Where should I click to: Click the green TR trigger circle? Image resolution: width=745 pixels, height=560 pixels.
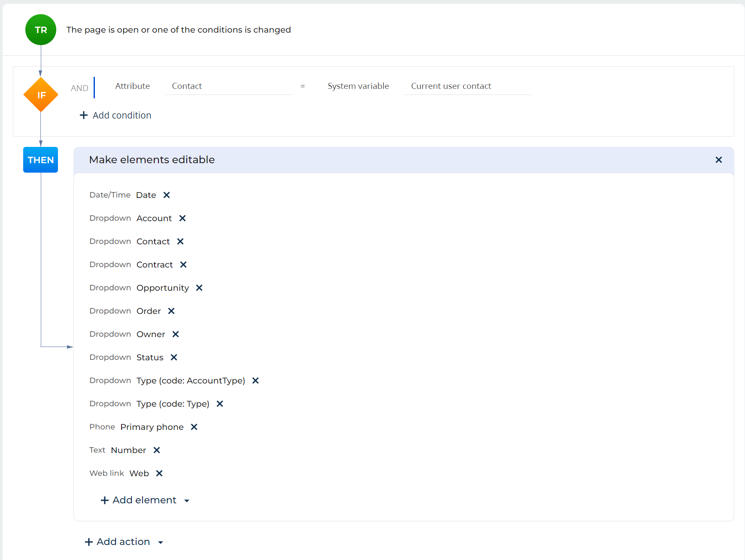(41, 30)
